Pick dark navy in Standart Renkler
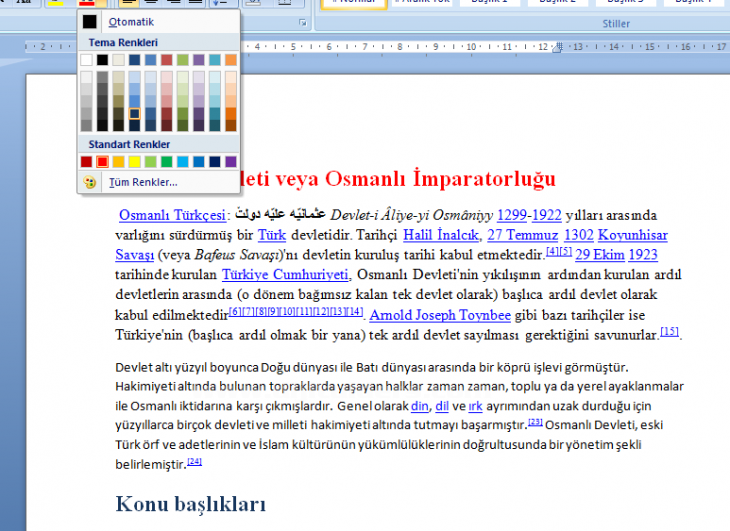730x531 pixels. [x=215, y=161]
